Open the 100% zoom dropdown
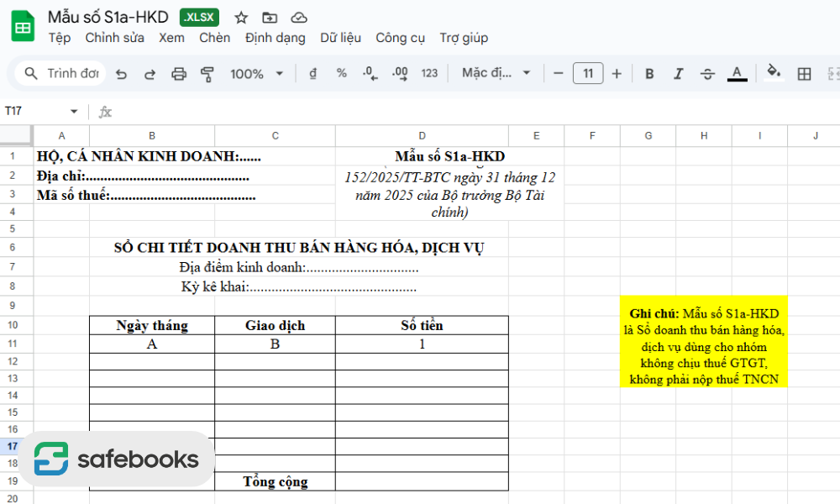The width and height of the screenshot is (840, 504). click(x=256, y=74)
